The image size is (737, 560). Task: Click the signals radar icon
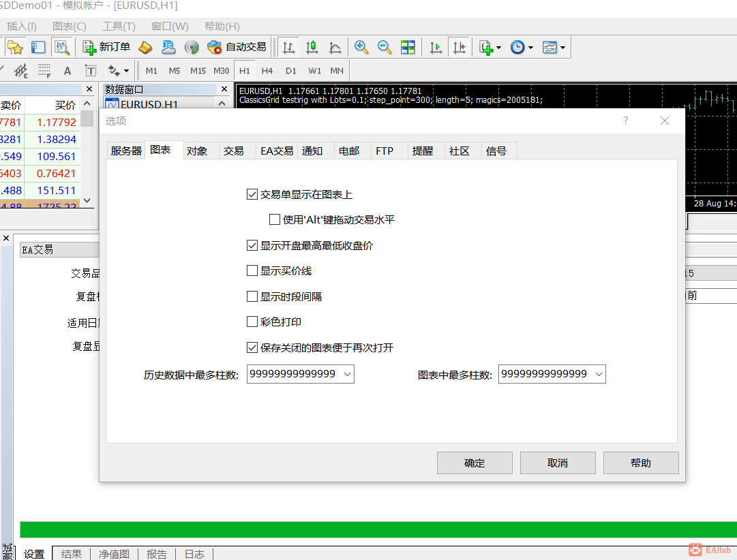click(192, 47)
